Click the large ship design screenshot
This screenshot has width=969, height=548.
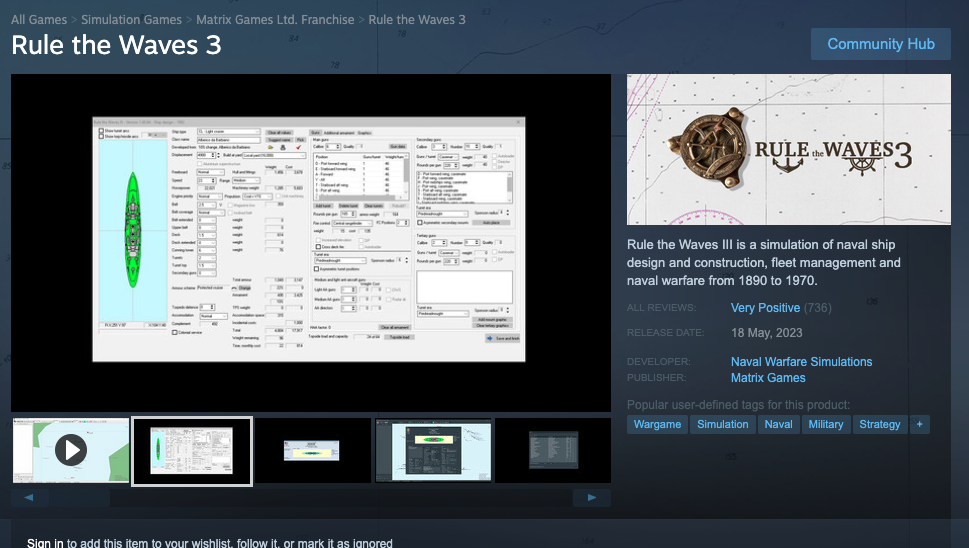click(311, 243)
